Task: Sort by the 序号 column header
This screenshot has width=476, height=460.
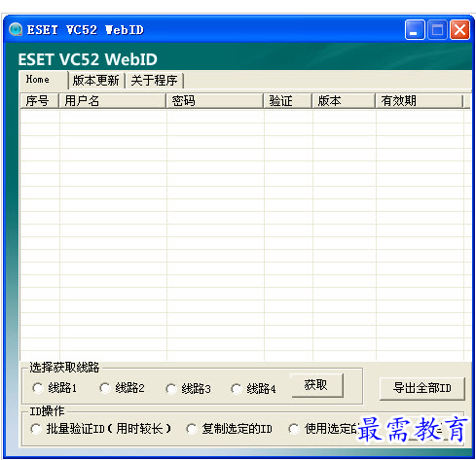Action: [x=40, y=101]
